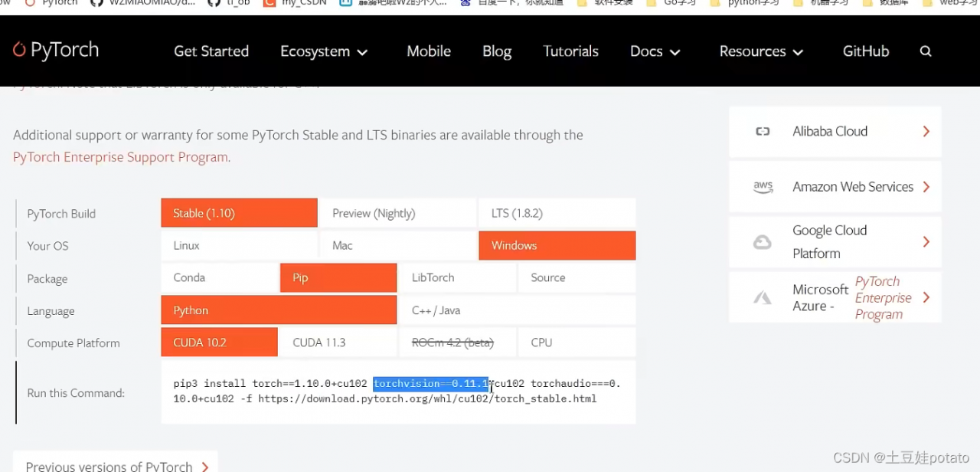
Task: Click the PyTorch flame logo
Action: coord(19,50)
